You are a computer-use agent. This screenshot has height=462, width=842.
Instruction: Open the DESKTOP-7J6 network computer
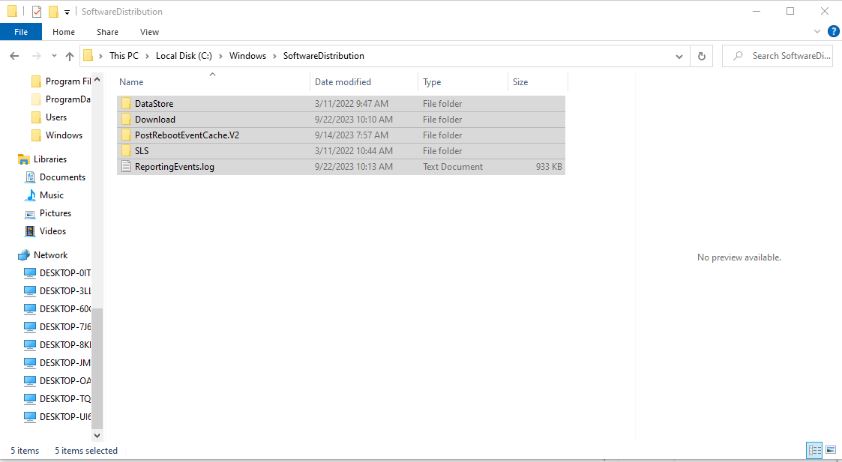[57, 327]
